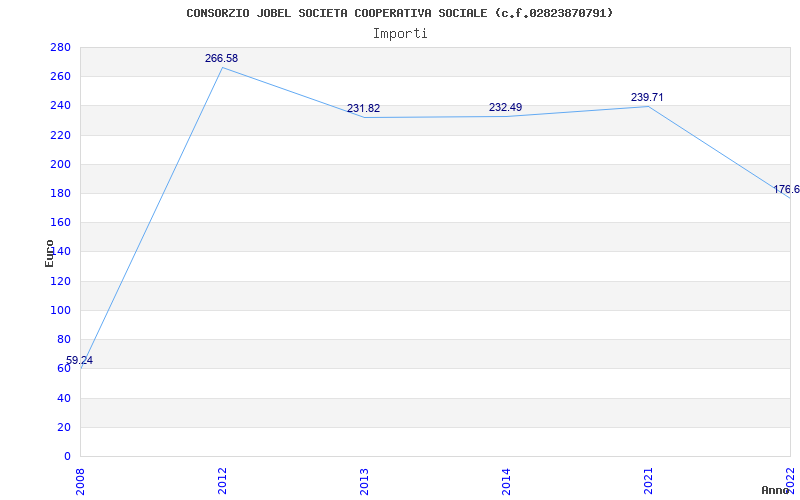The image size is (800, 500).
Task: Click the 20 y-axis tick label
Action: (x=63, y=427)
